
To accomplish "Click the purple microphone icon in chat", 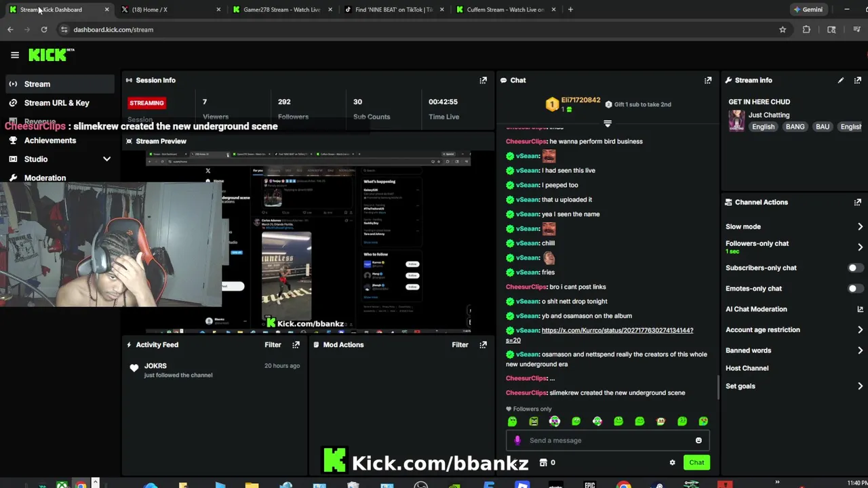I will point(517,441).
